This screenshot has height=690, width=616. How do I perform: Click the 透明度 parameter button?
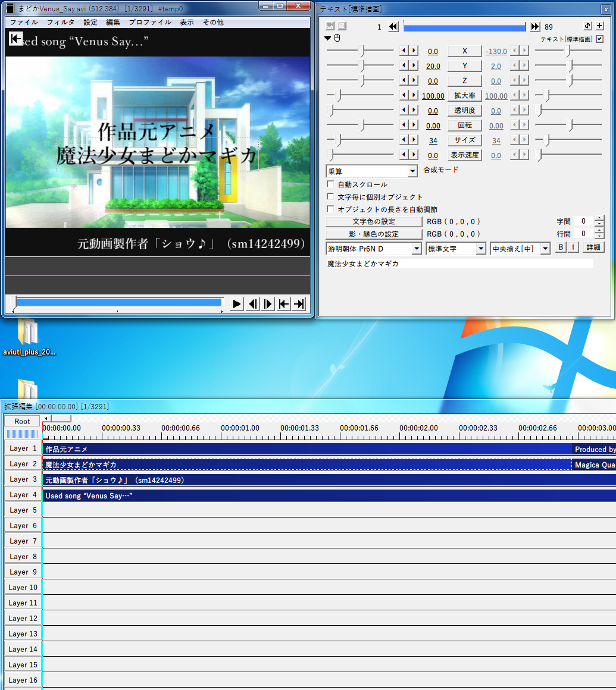(465, 111)
